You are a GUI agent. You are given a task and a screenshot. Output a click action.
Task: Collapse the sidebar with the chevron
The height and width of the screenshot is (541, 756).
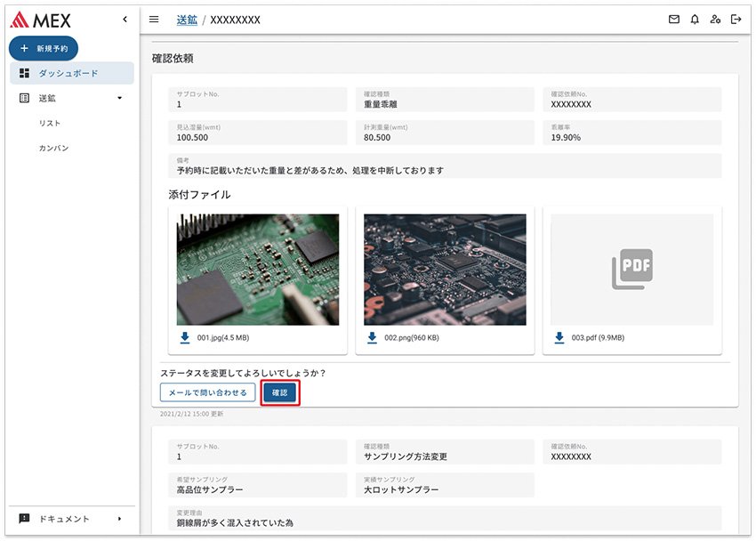pos(125,20)
